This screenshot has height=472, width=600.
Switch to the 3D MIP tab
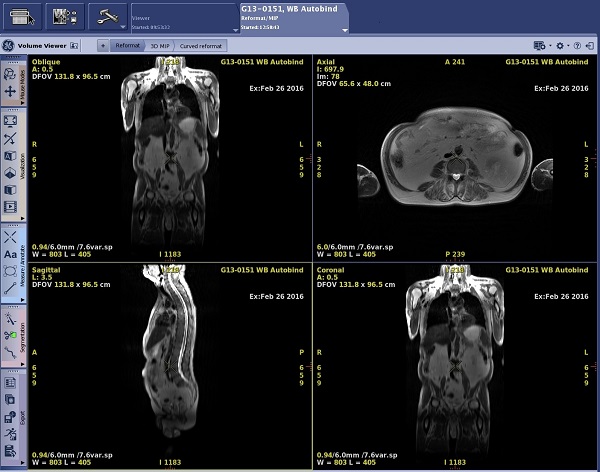159,46
